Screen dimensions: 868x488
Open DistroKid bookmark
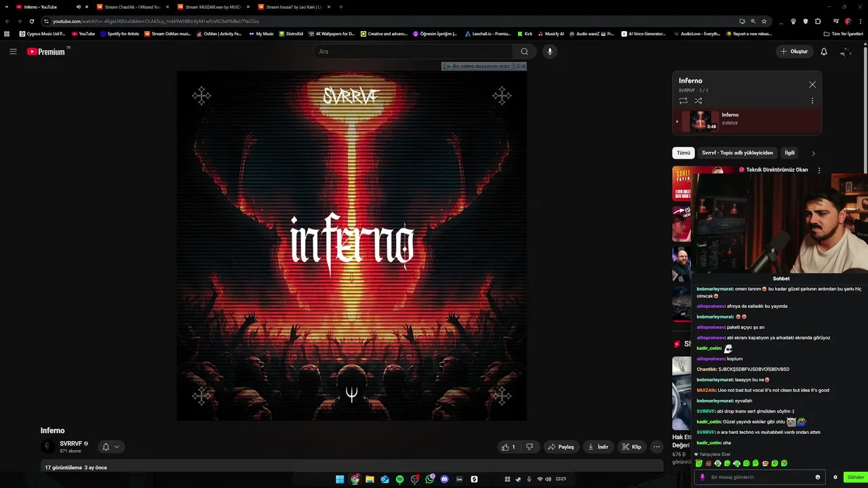(x=291, y=34)
